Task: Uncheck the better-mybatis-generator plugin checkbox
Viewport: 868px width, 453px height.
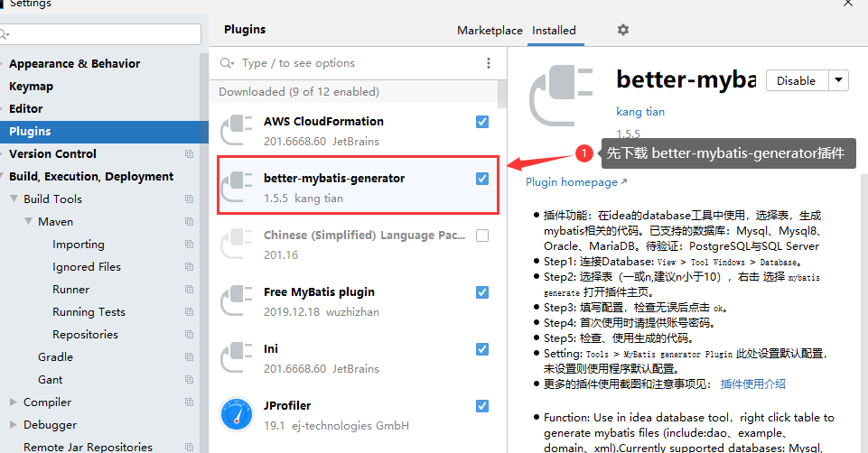Action: (x=482, y=179)
